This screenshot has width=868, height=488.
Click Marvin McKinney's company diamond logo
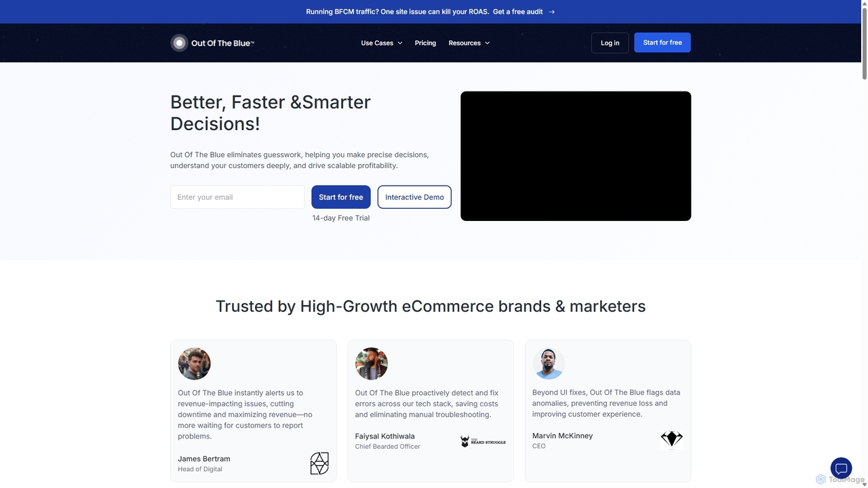tap(671, 439)
